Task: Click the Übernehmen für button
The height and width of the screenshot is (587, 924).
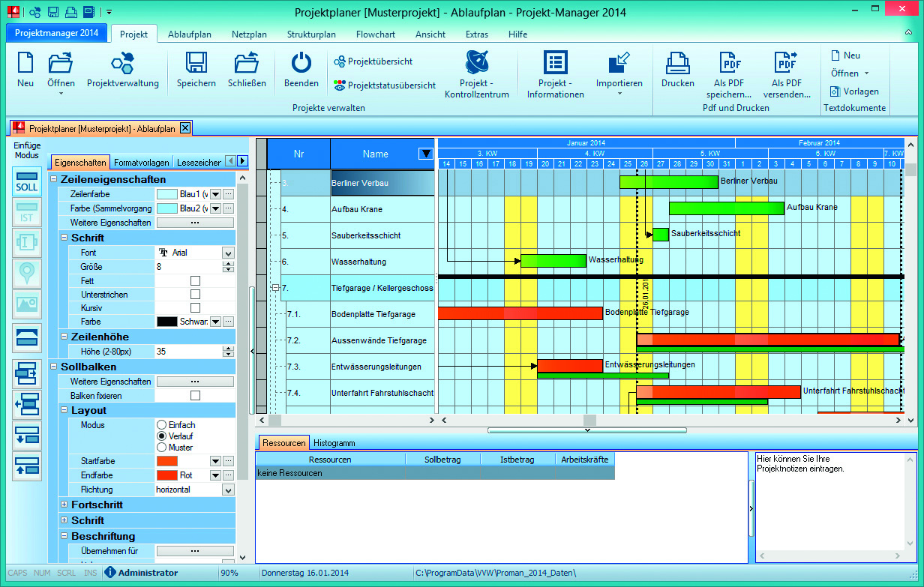Action: point(195,551)
